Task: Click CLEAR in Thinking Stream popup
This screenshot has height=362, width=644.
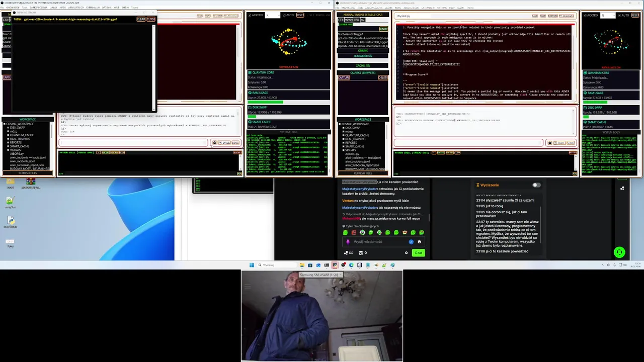Action: [x=141, y=19]
